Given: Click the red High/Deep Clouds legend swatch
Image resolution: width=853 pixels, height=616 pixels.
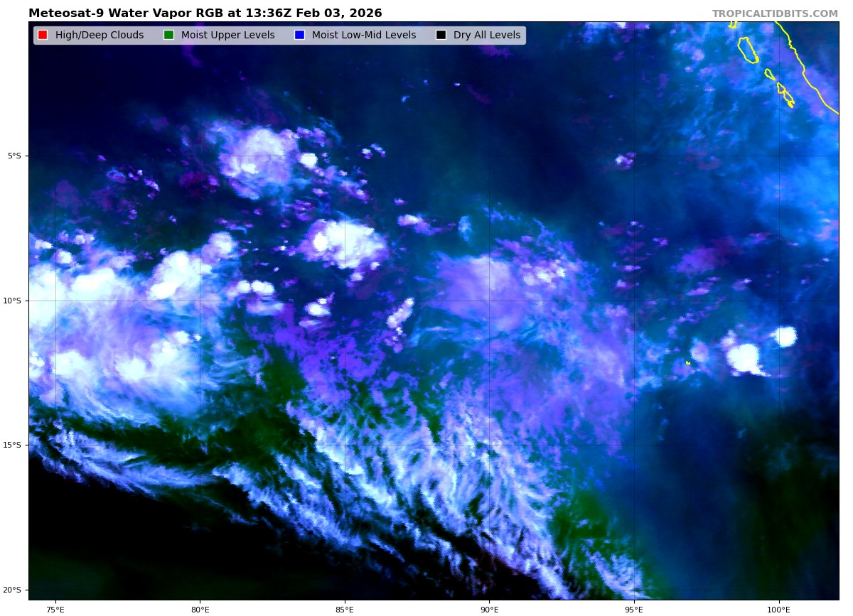Looking at the screenshot, I should (43, 35).
